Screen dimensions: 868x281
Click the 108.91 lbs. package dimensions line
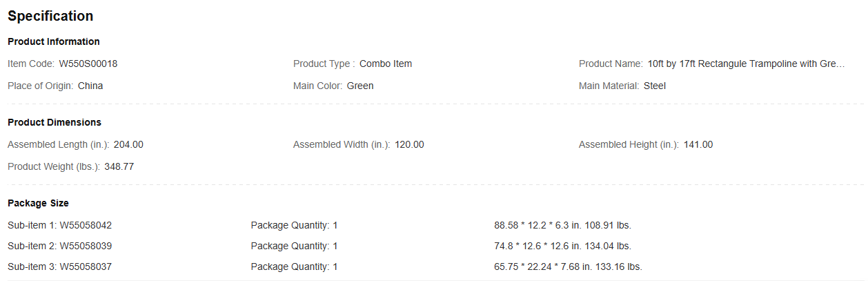(x=562, y=225)
